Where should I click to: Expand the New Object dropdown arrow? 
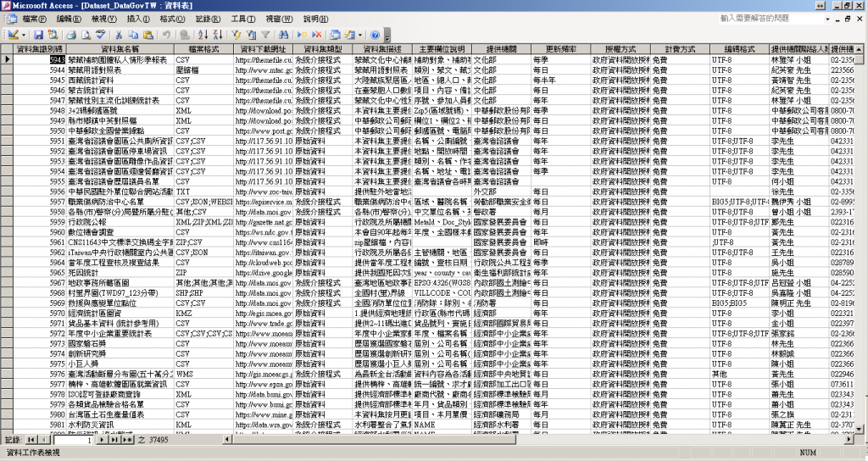click(359, 35)
